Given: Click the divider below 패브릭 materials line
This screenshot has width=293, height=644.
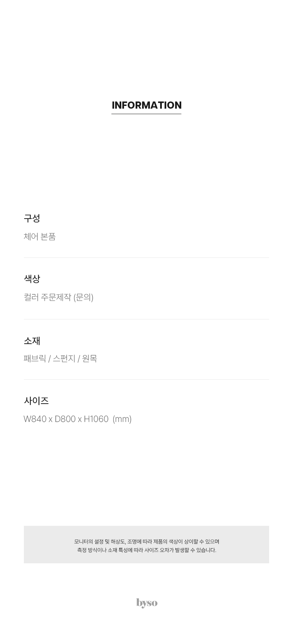Looking at the screenshot, I should (146, 380).
